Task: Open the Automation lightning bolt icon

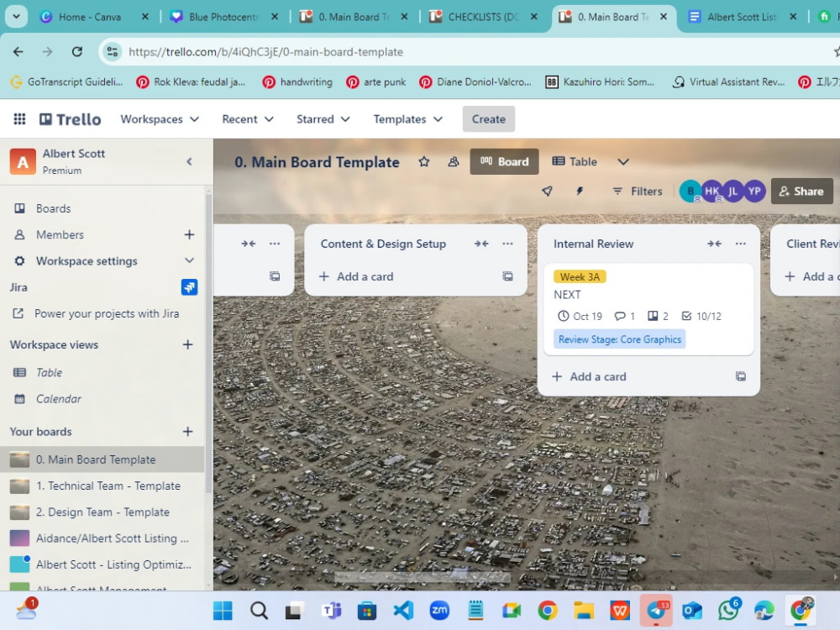Action: pyautogui.click(x=580, y=192)
